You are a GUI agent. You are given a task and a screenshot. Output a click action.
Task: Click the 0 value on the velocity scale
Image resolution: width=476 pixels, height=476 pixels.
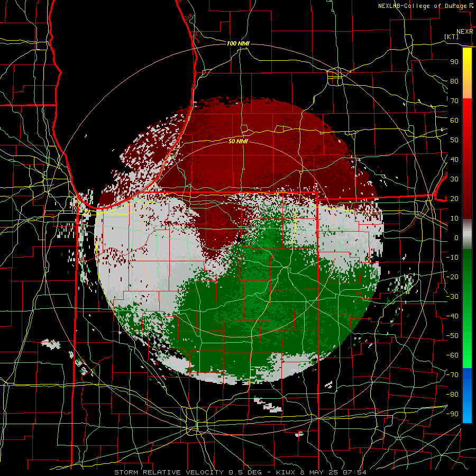click(456, 237)
